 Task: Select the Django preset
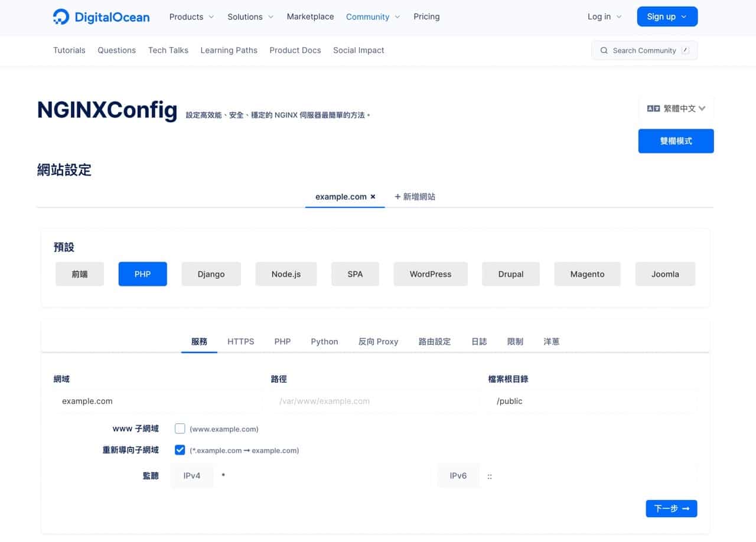click(x=211, y=274)
